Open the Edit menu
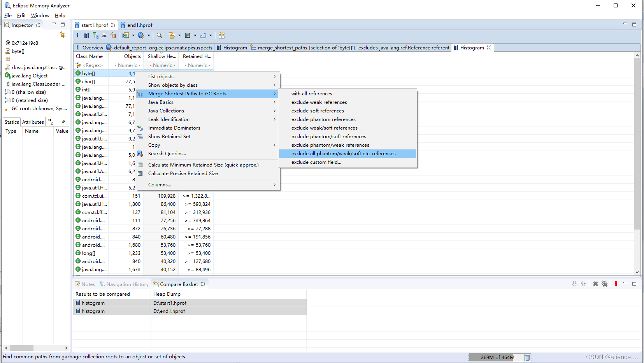The height and width of the screenshot is (363, 644). 21,16
